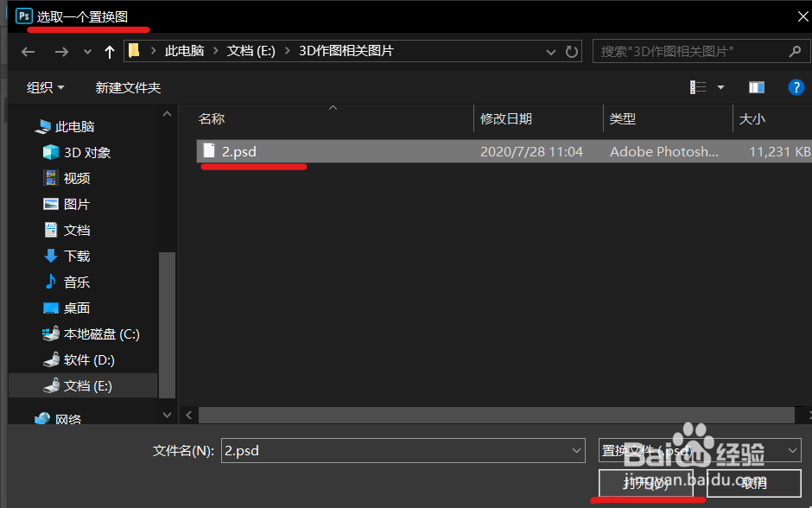Click the Help question mark icon
812x508 pixels.
796,86
